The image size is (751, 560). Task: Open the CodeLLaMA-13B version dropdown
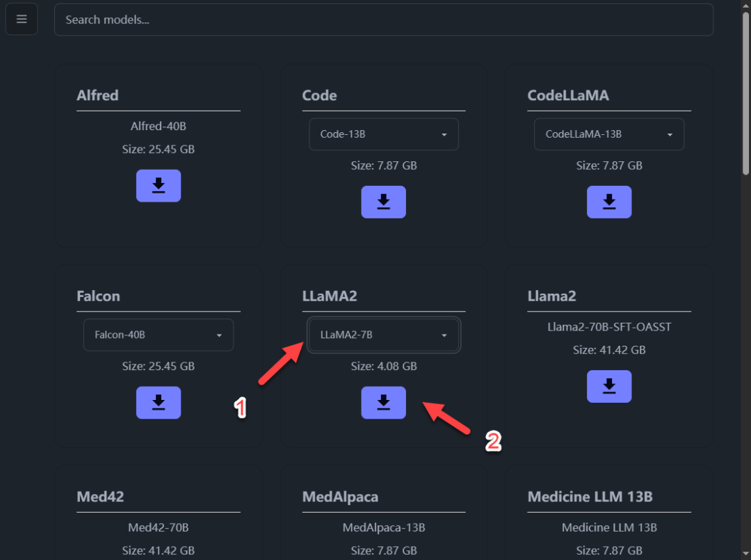pyautogui.click(x=609, y=134)
